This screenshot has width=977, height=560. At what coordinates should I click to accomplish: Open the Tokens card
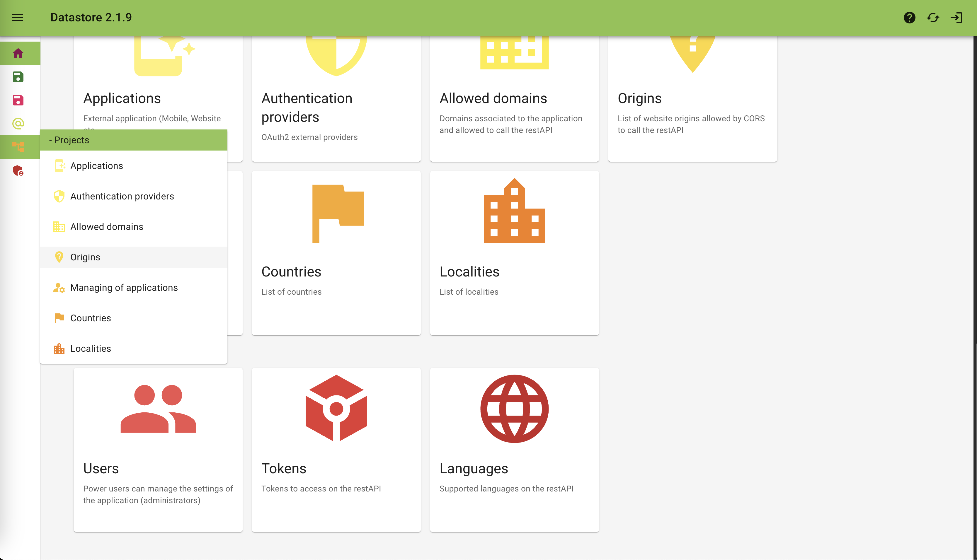pos(336,449)
